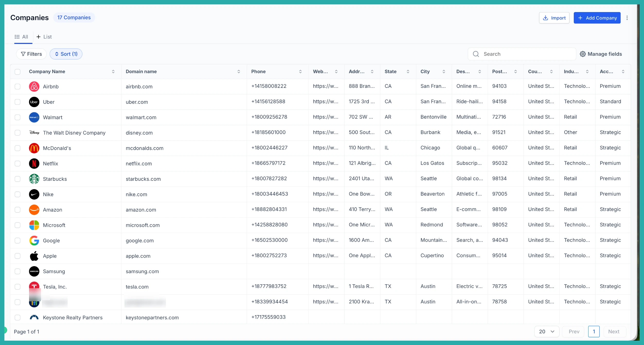Click the Walt Disney Company logo
The width and height of the screenshot is (644, 345).
[x=34, y=133]
